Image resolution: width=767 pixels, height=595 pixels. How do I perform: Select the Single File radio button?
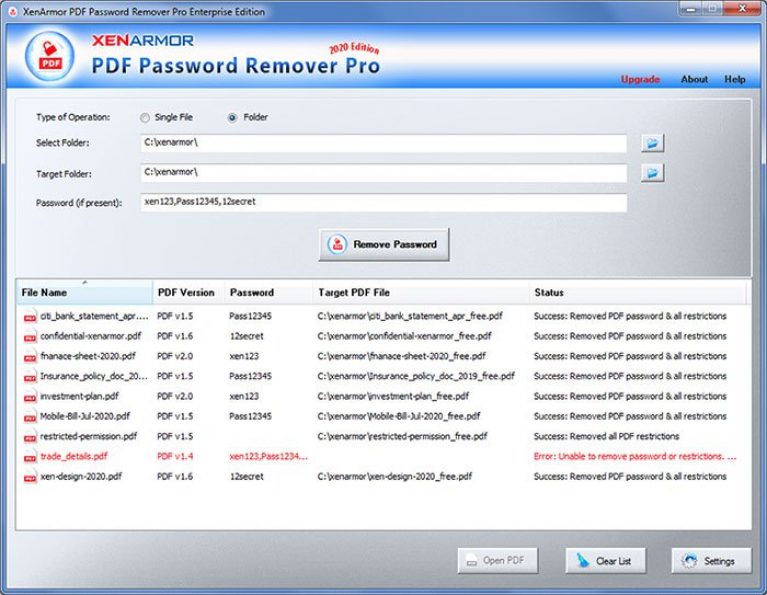(x=145, y=118)
